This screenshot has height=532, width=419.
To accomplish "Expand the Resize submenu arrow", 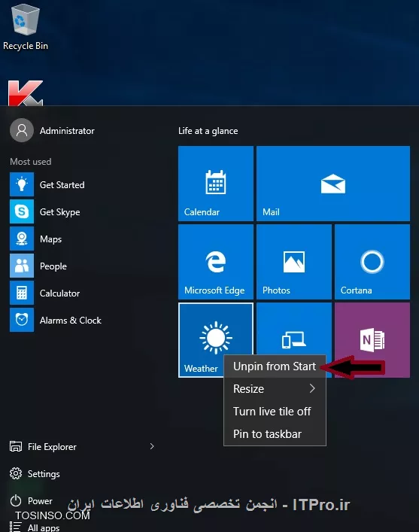I will pyautogui.click(x=312, y=388).
